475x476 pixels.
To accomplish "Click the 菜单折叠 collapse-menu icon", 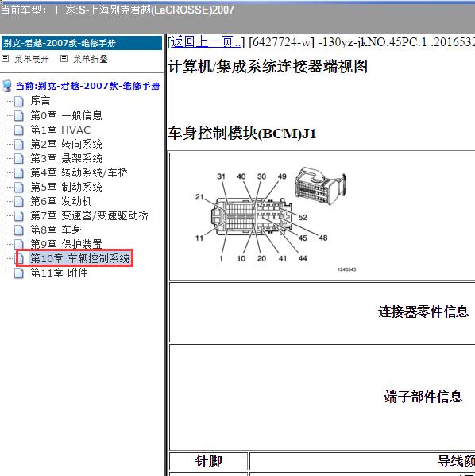I will [64, 58].
